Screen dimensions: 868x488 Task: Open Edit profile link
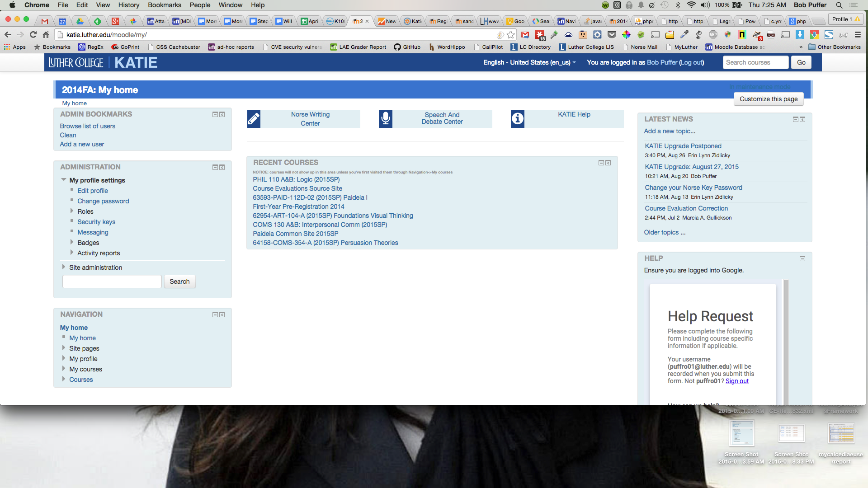[93, 191]
